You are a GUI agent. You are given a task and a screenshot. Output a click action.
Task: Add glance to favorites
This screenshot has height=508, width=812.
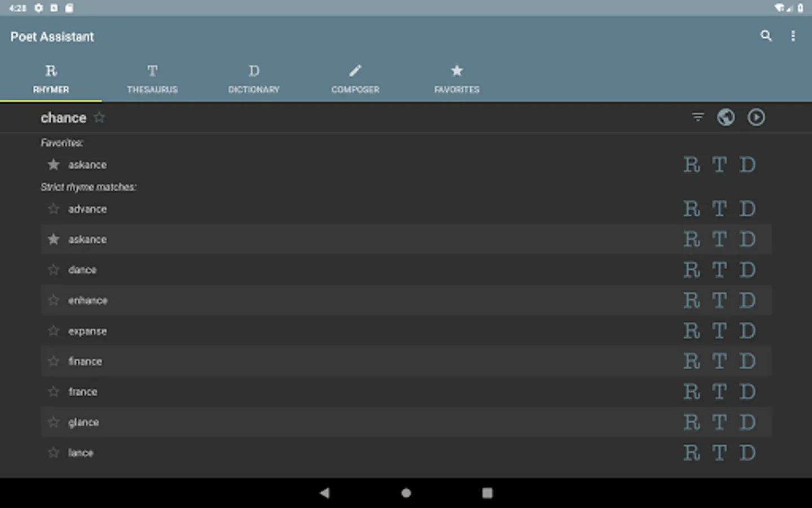(54, 422)
